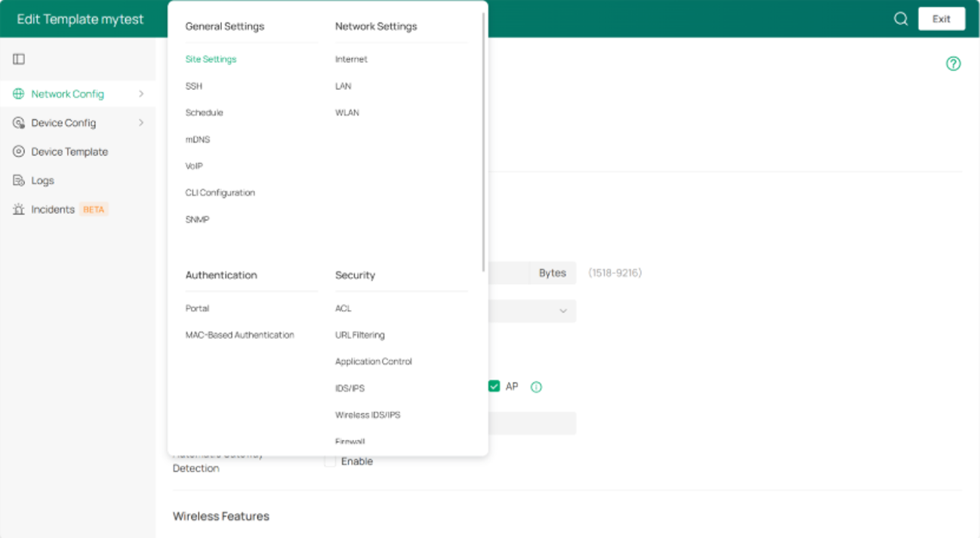Click the input field below AP checkbox

532,423
